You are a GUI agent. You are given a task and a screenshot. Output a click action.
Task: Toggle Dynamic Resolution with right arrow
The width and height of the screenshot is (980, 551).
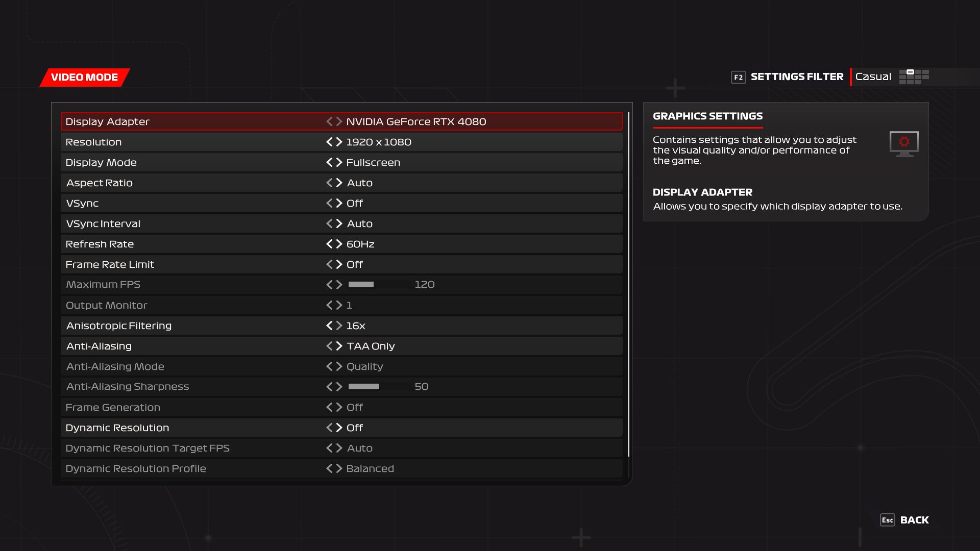(x=339, y=428)
